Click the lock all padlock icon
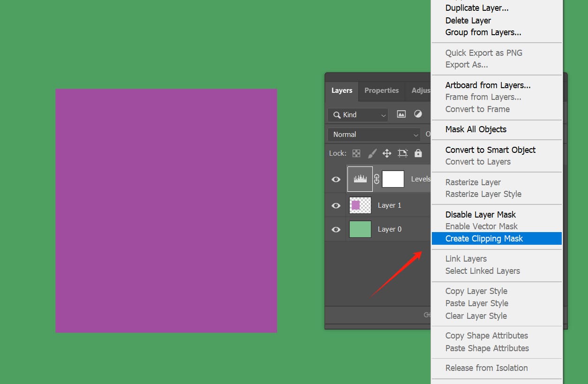 coord(418,153)
